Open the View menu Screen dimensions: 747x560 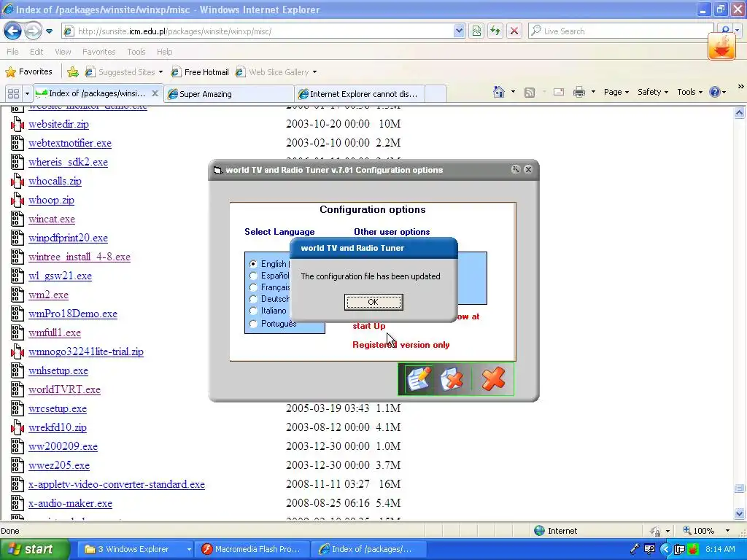(x=63, y=52)
